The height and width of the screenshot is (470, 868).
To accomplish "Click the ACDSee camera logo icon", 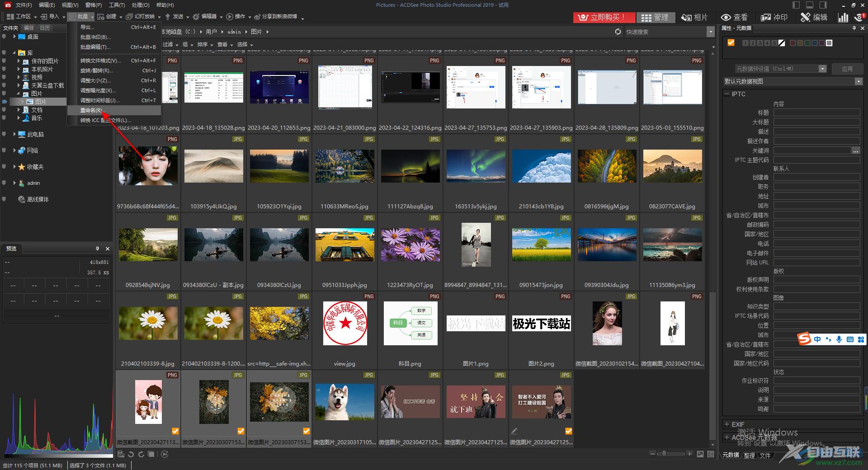I will 7,5.
